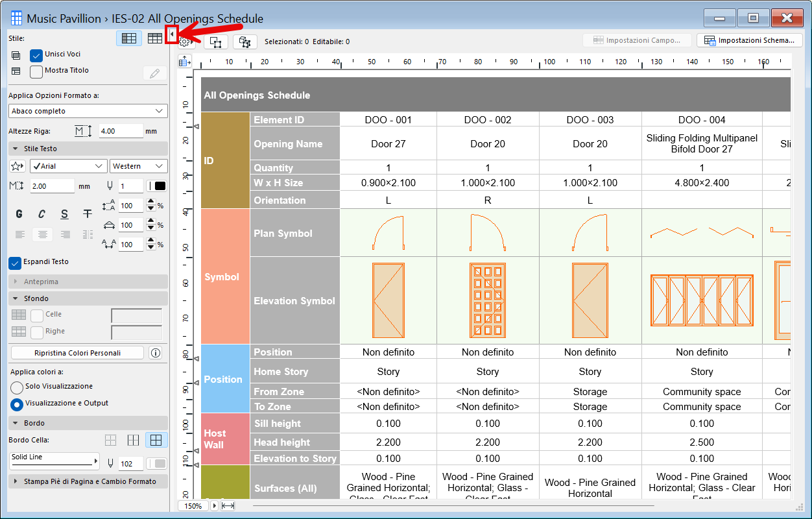Click the info icon beside Ripristina Colori
812x519 pixels.
pos(155,353)
